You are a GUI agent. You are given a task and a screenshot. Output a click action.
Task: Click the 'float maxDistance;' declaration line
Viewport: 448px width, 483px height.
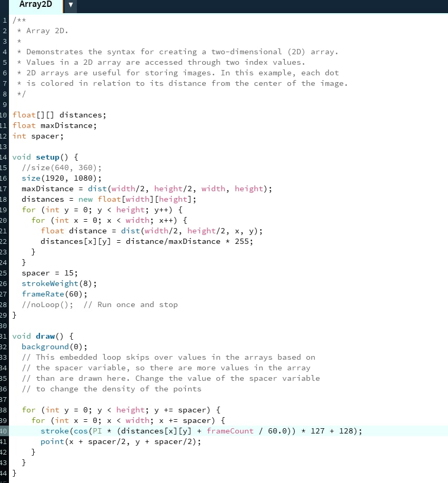pos(55,126)
